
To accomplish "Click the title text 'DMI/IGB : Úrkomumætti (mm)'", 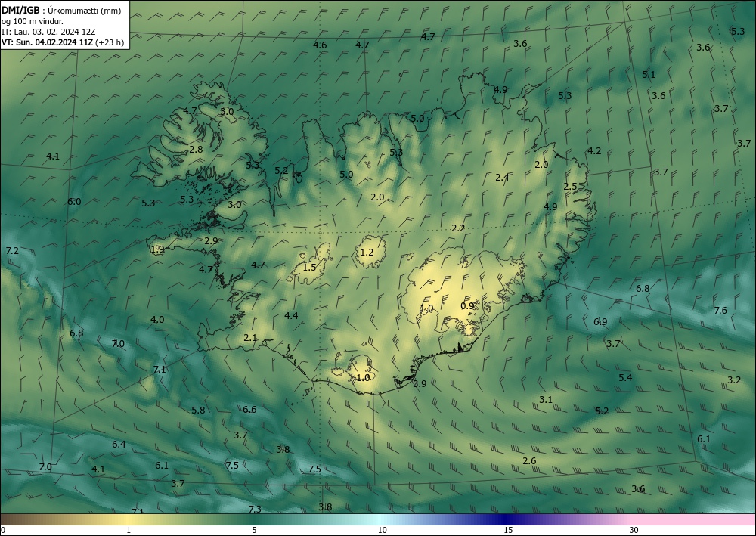I will coord(60,11).
